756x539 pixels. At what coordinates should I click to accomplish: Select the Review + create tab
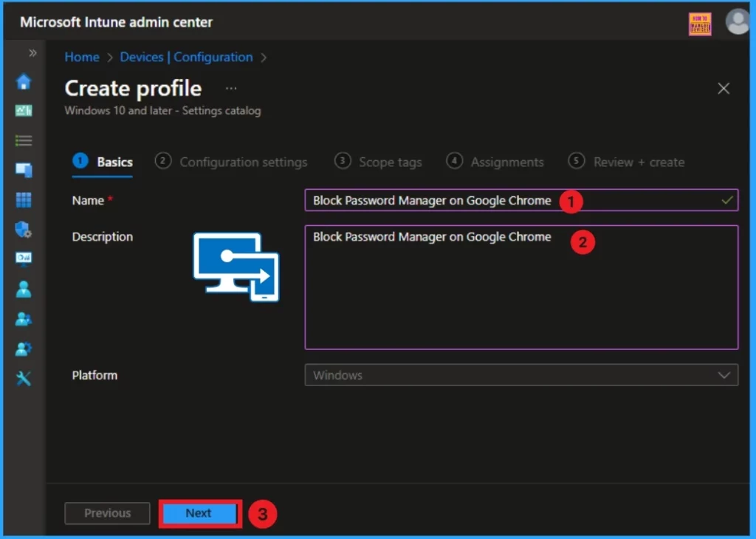626,162
